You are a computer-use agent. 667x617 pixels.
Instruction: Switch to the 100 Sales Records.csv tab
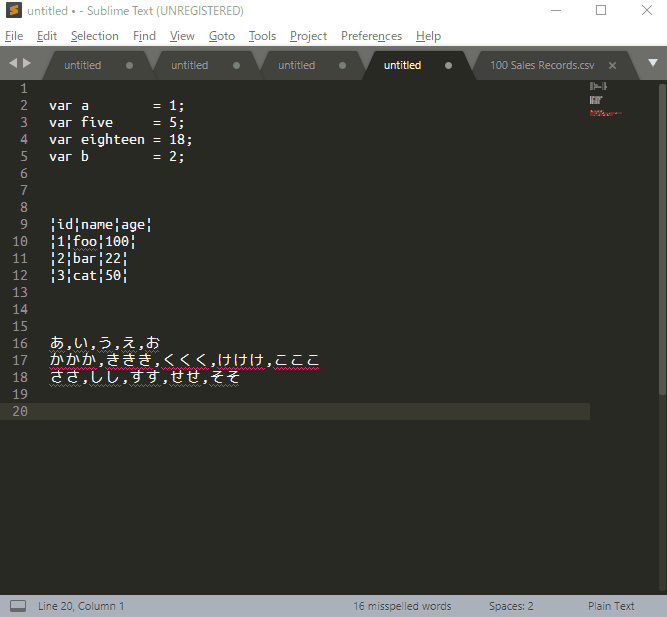click(x=542, y=66)
